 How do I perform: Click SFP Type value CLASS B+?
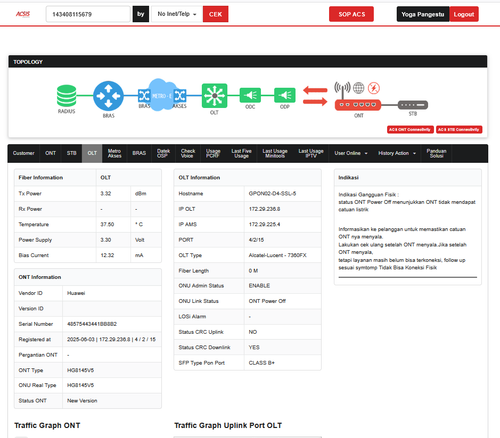[x=262, y=363]
